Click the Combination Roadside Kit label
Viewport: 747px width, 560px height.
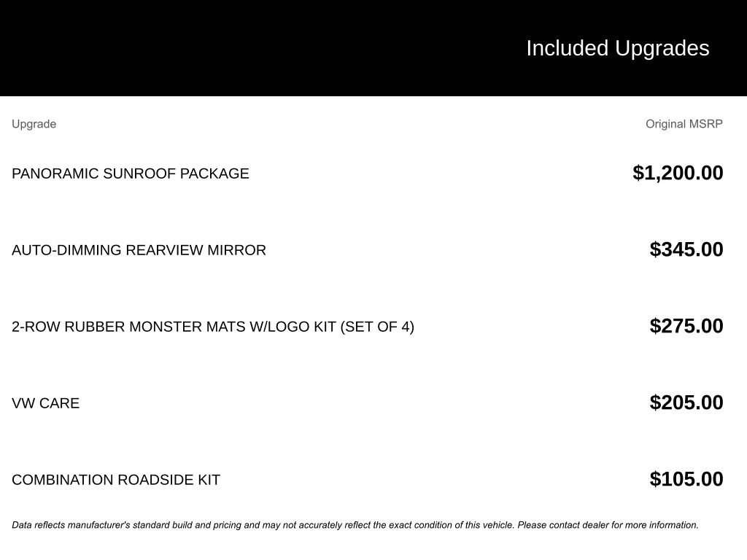115,480
